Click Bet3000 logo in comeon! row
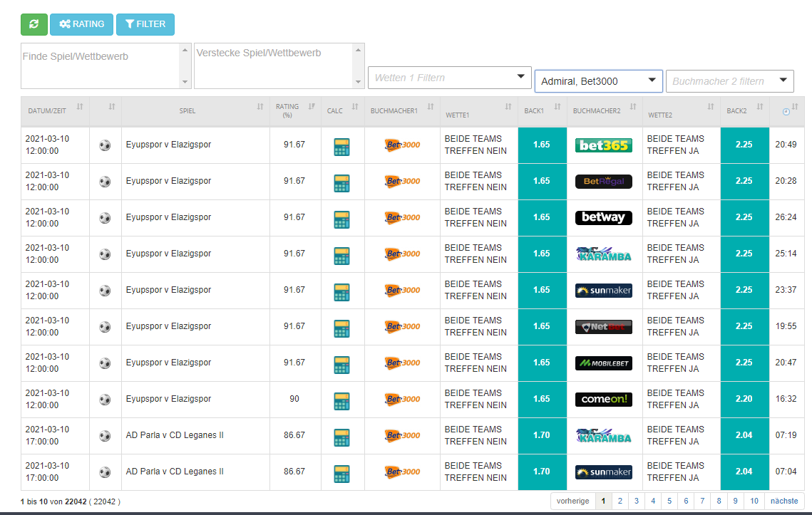The width and height of the screenshot is (812, 515). pos(402,399)
